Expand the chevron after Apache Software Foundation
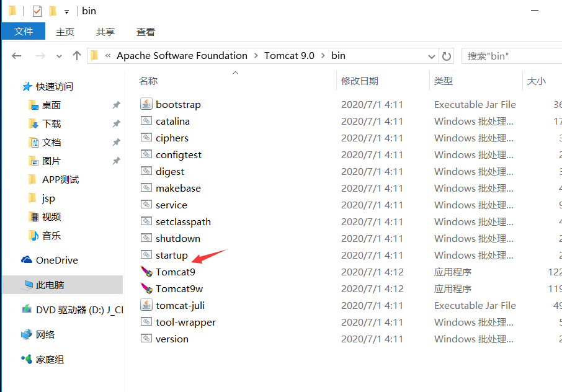Screen dimensions: 562x392 256,56
